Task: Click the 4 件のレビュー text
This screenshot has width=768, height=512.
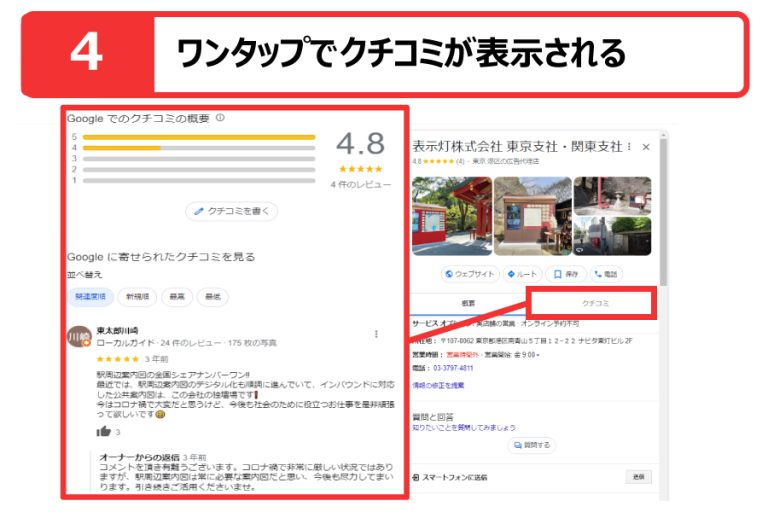Action: [360, 185]
